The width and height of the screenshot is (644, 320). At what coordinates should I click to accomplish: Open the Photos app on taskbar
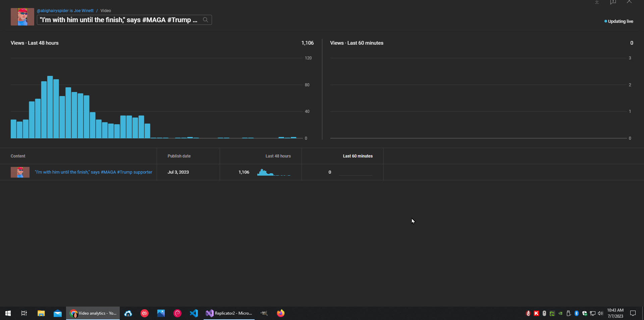click(161, 313)
